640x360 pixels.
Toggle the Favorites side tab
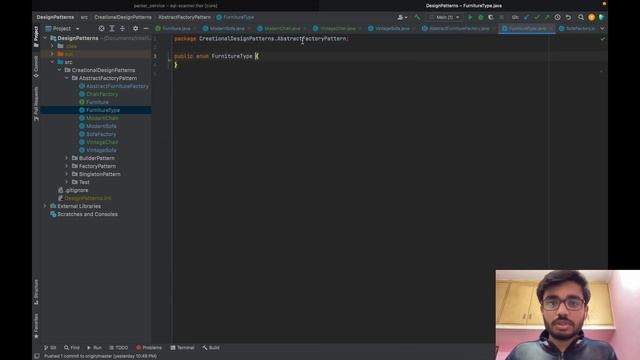click(x=36, y=326)
